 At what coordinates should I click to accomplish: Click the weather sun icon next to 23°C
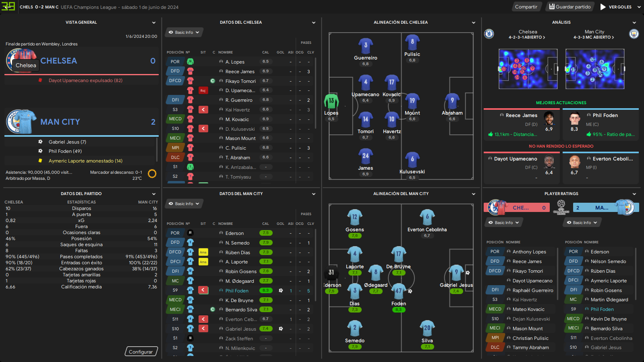pyautogui.click(x=152, y=174)
